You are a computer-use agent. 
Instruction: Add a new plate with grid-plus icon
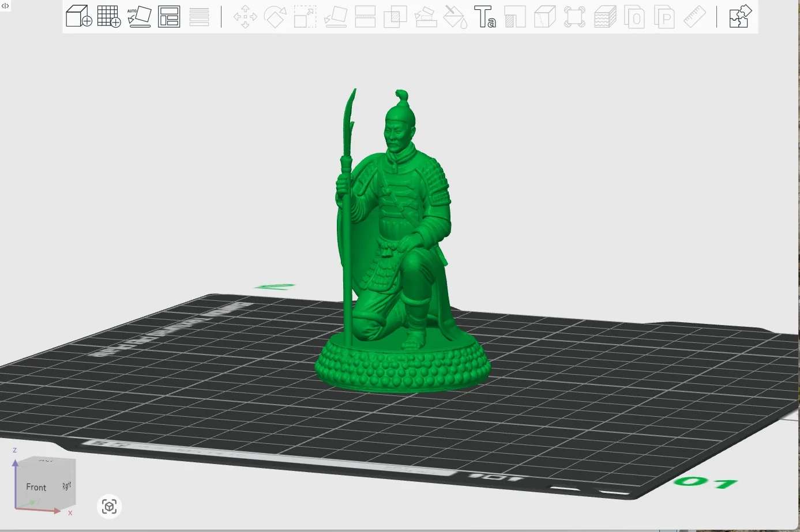109,17
